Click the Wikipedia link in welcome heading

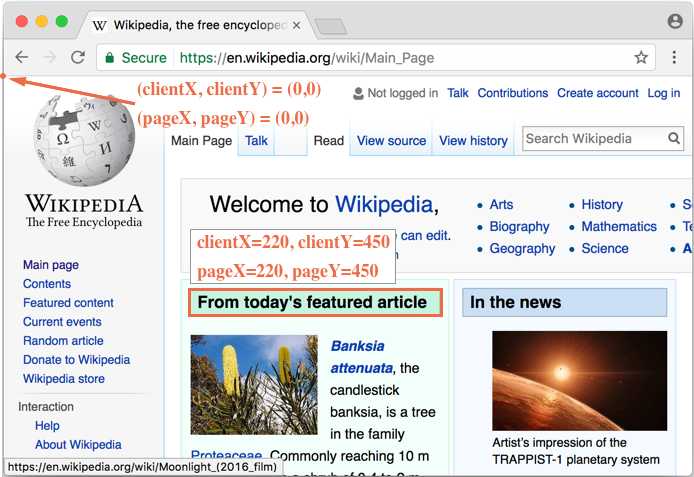(x=384, y=204)
